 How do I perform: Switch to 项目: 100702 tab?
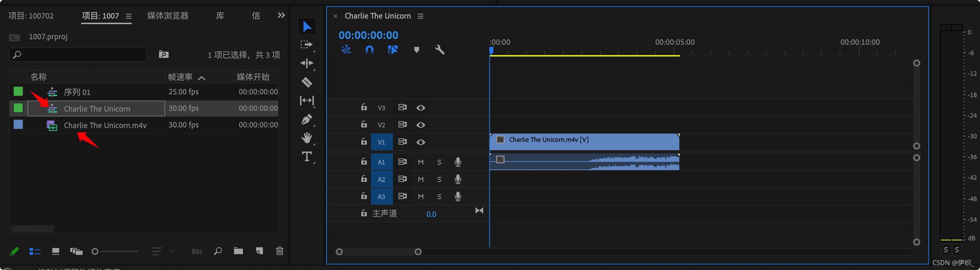[x=31, y=16]
